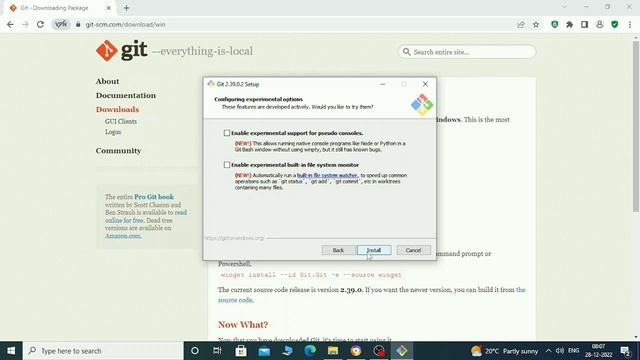Open the Git Setup taskbar icon
This screenshot has width=640, height=360.
pos(402,351)
